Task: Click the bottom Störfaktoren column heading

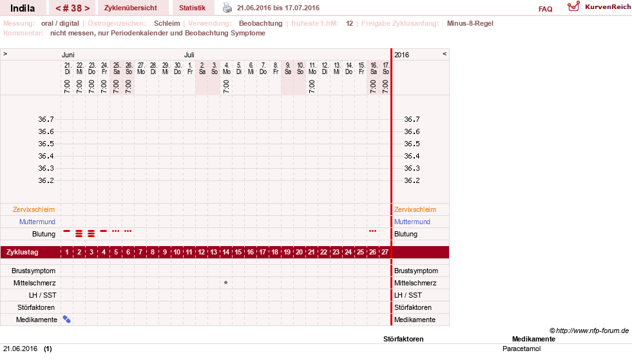Action: (x=403, y=339)
